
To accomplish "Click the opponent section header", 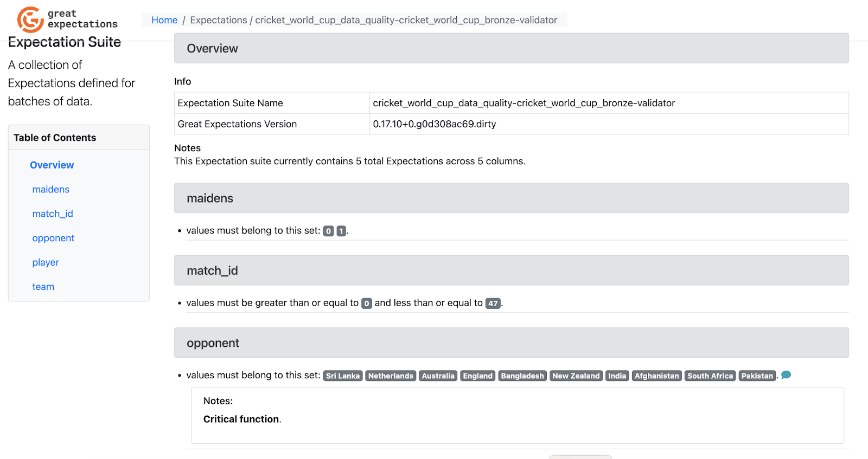I will pyautogui.click(x=511, y=342).
